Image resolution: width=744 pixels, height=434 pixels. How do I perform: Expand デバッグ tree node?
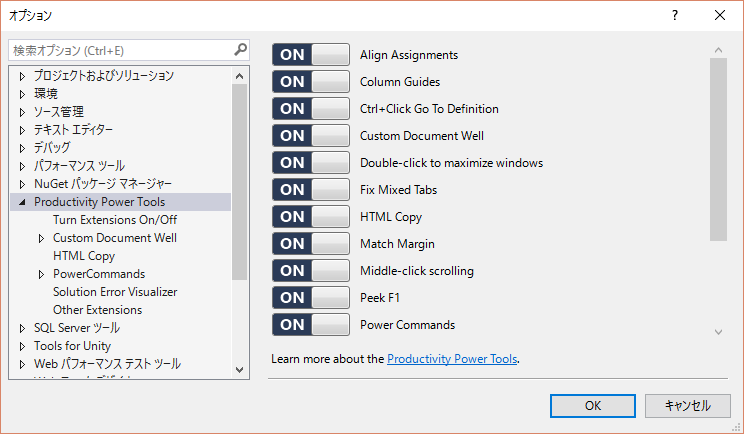(22, 148)
